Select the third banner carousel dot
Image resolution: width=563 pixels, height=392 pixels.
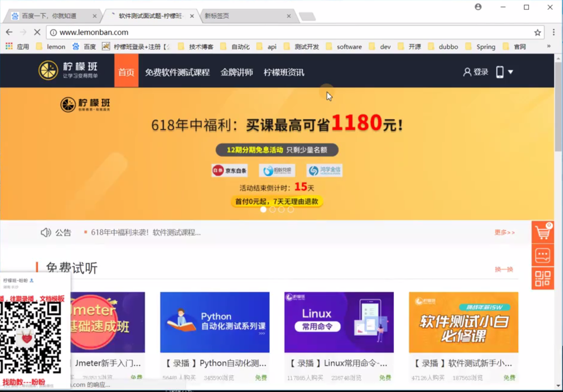pyautogui.click(x=281, y=210)
